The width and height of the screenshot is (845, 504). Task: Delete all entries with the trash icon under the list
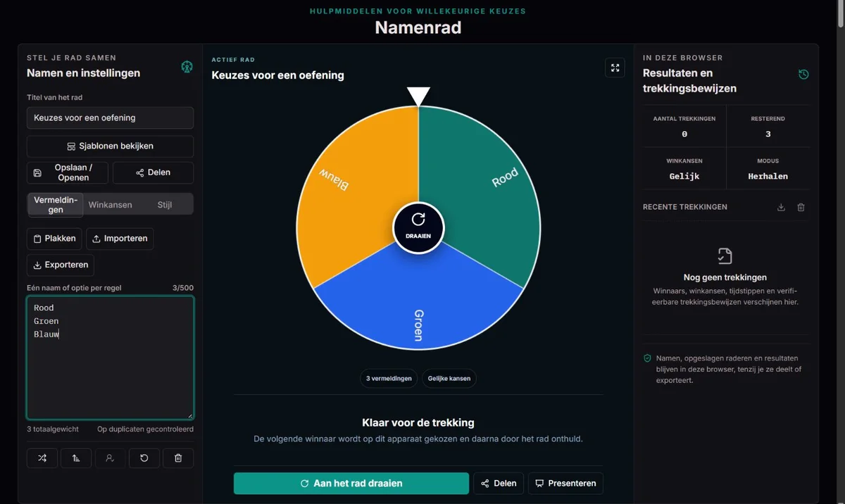point(178,458)
